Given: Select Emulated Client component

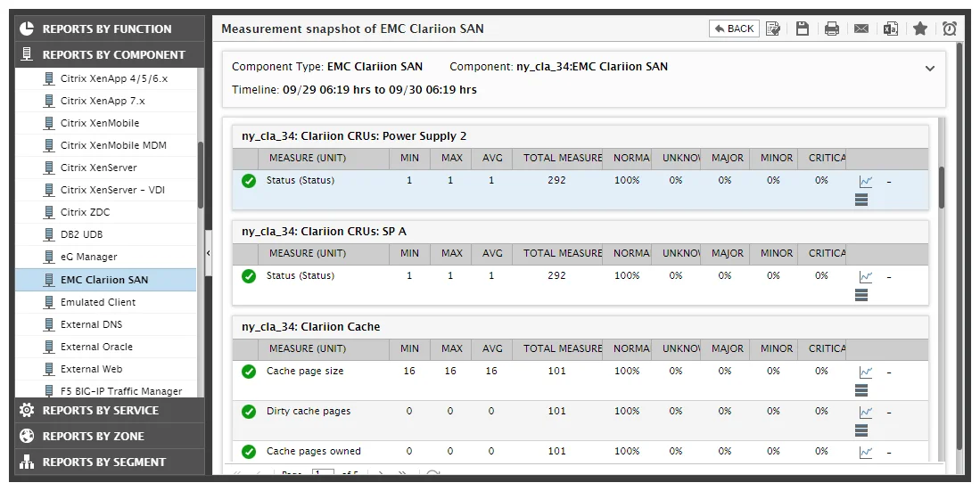Looking at the screenshot, I should (105, 302).
